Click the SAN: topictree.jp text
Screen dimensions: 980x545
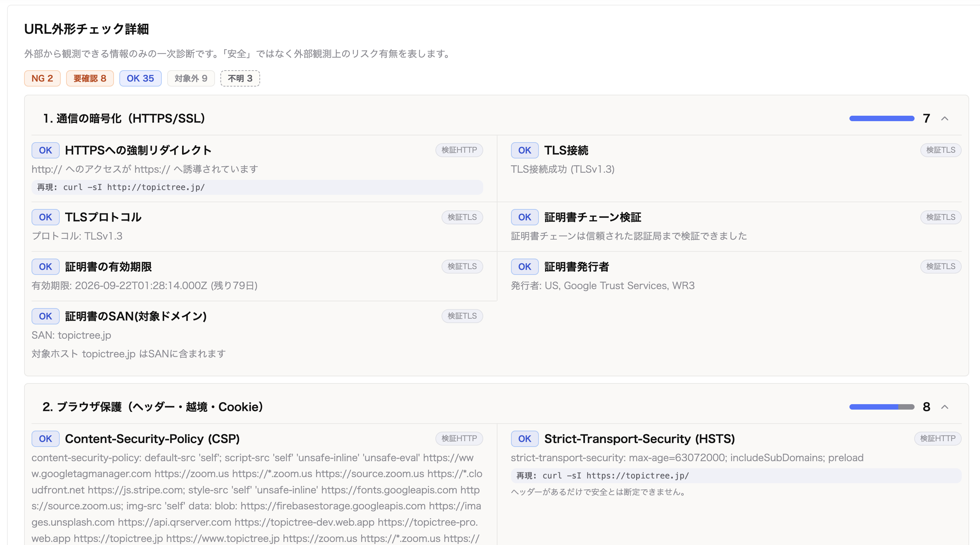click(x=72, y=335)
